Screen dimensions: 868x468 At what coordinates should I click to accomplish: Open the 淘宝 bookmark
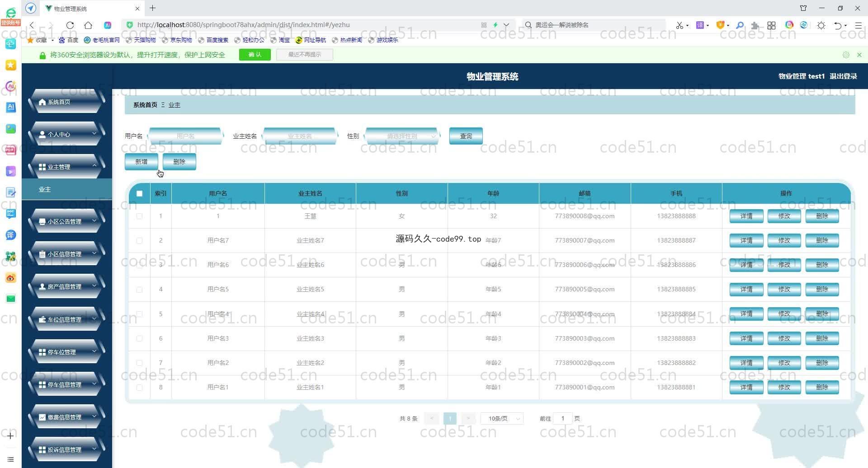pos(280,40)
